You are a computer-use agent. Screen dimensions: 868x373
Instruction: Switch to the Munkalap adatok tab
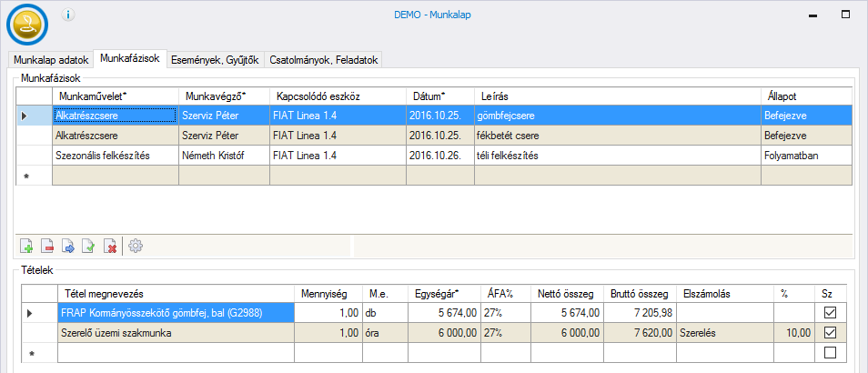(51, 60)
